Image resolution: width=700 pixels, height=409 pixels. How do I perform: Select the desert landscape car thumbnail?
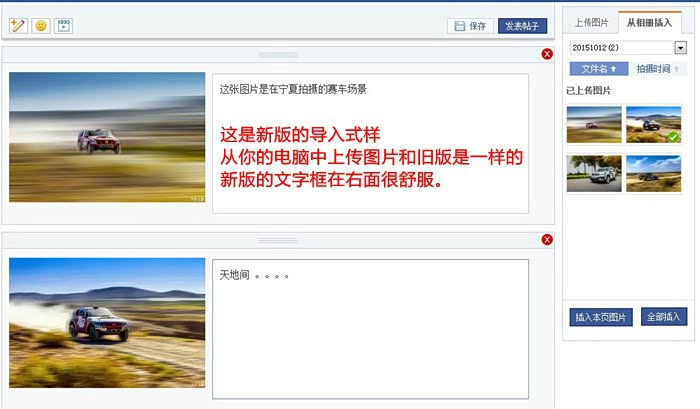tap(654, 174)
